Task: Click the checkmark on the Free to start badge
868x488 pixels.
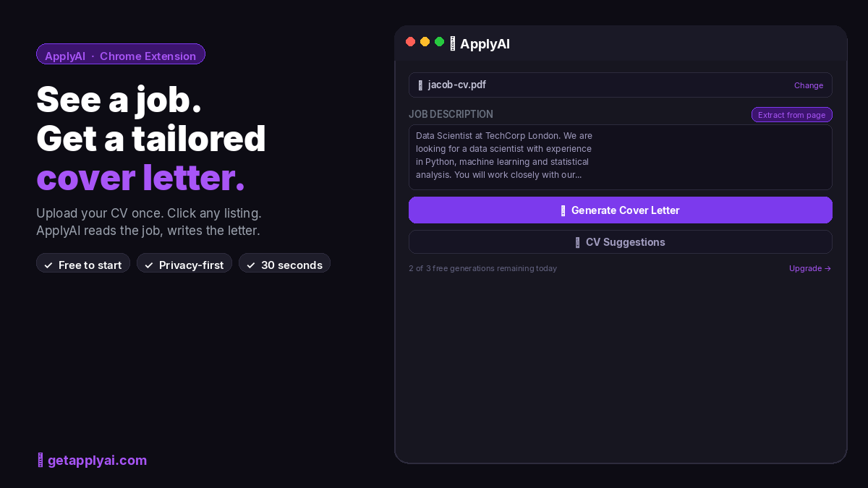Action: point(48,265)
